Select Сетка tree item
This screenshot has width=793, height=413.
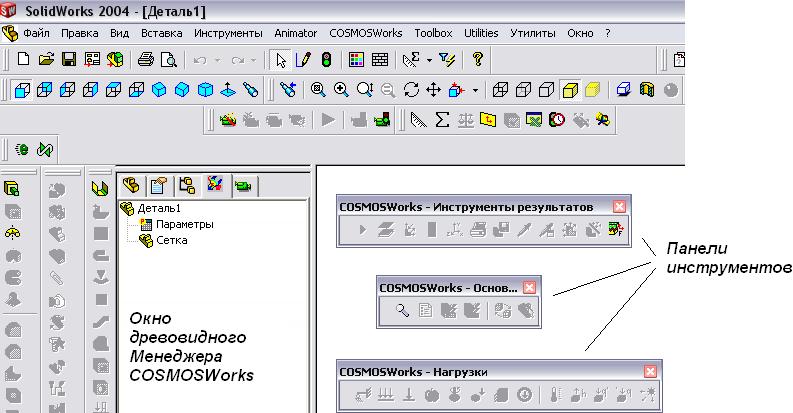(171, 241)
